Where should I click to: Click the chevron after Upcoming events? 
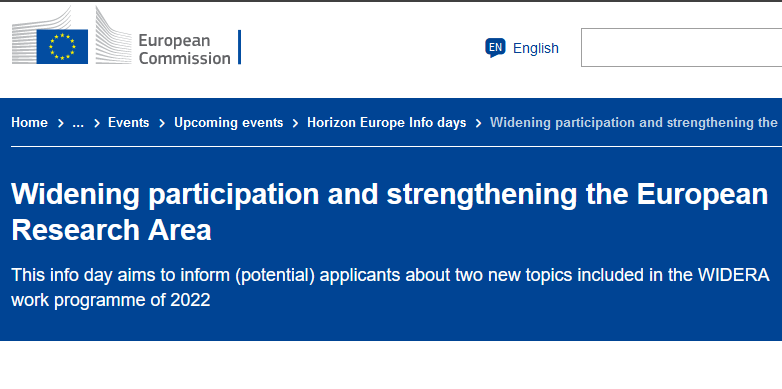295,123
